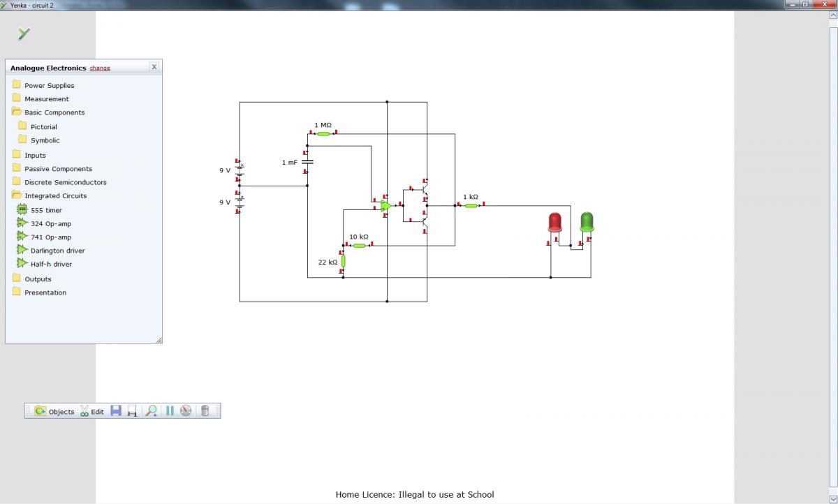Image resolution: width=838 pixels, height=504 pixels.
Task: Click the green LED in the circuit
Action: pyautogui.click(x=587, y=223)
